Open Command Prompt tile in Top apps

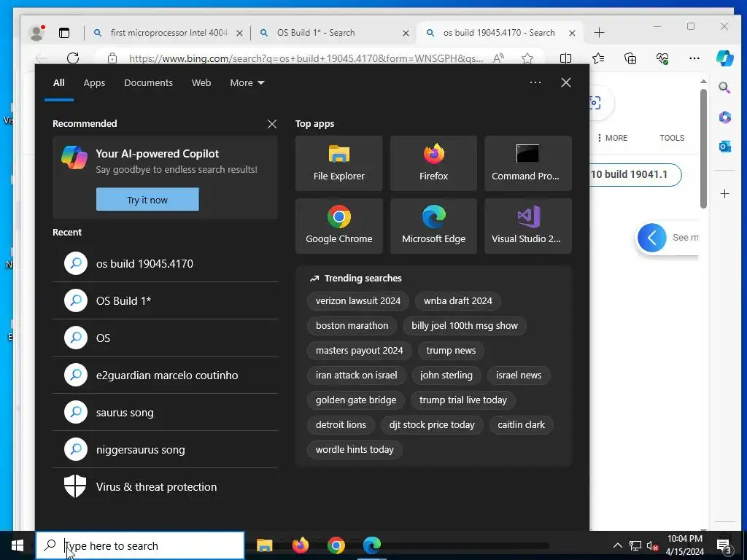tap(528, 163)
